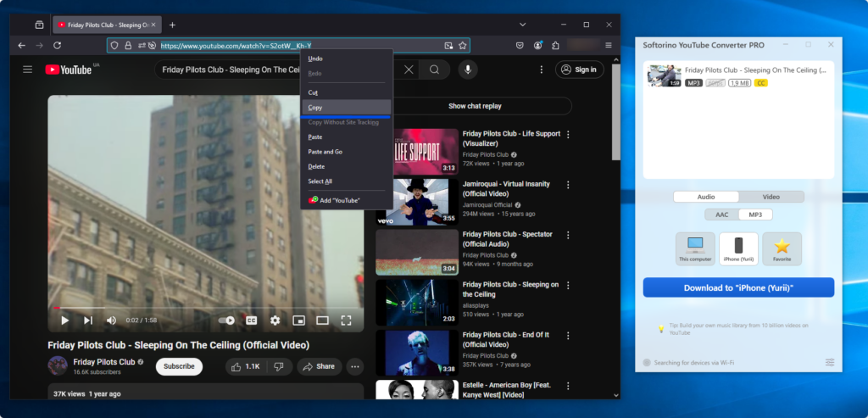Click Show chat replay
Image resolution: width=868 pixels, height=418 pixels.
(x=475, y=106)
